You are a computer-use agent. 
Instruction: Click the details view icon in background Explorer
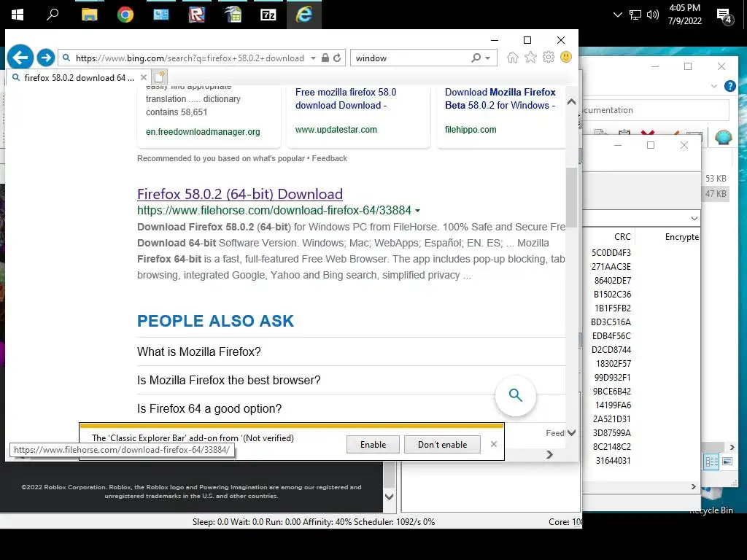tap(712, 462)
